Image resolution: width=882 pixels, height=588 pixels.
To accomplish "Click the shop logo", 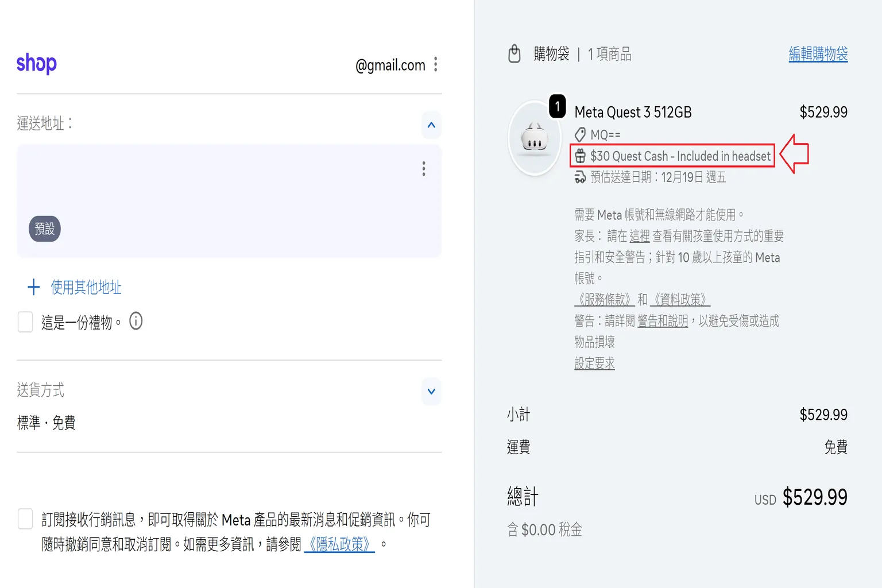I will tap(36, 64).
